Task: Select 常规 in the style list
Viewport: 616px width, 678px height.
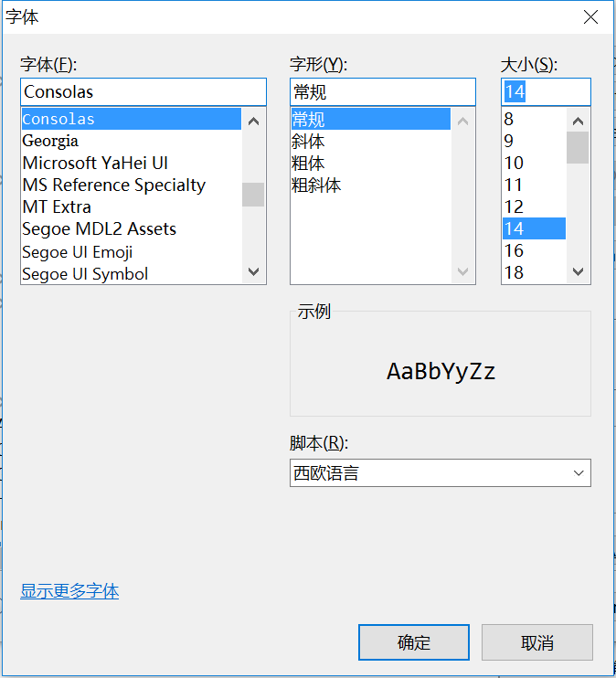Action: pos(371,119)
